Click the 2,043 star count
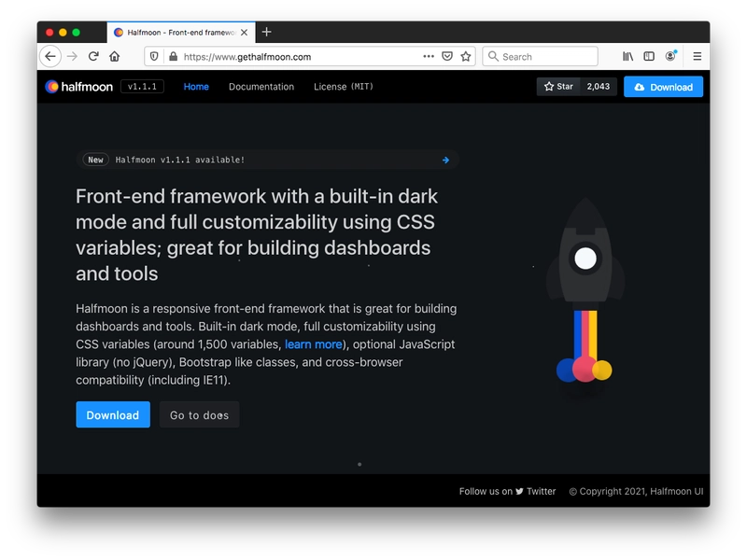747x560 pixels. (599, 87)
